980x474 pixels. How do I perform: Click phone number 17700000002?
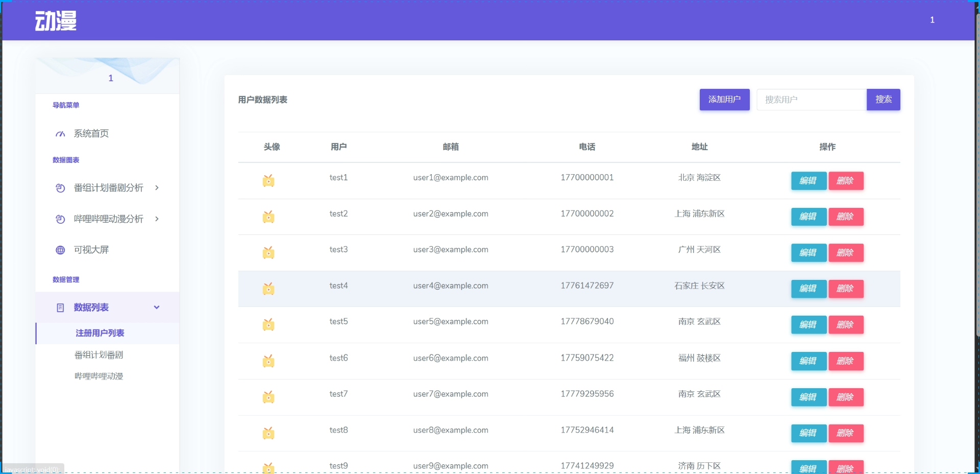click(587, 214)
